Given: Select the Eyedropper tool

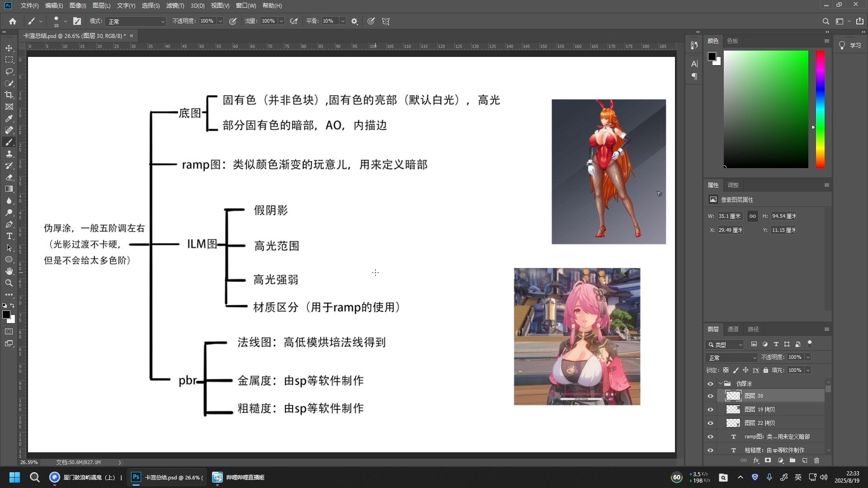Looking at the screenshot, I should point(9,118).
